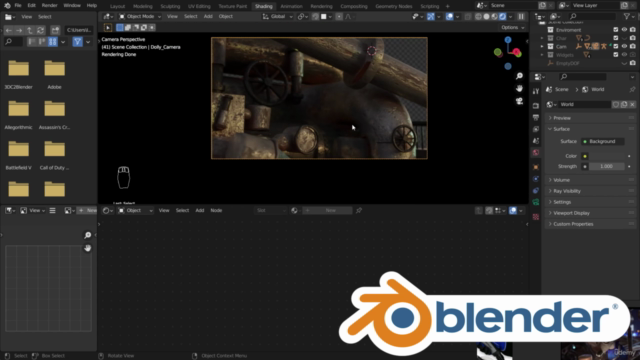Toggle camera view gizmo in viewport

point(519,101)
